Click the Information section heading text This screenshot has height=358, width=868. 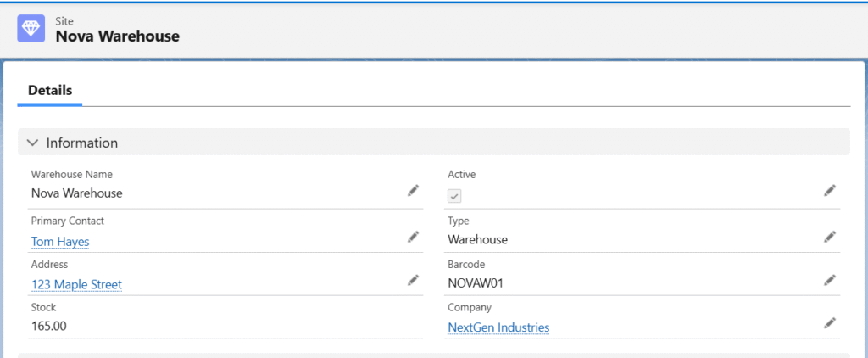click(81, 143)
